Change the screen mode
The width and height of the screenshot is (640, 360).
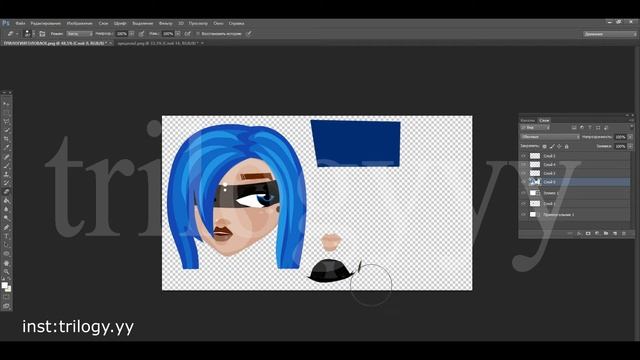coord(7,306)
